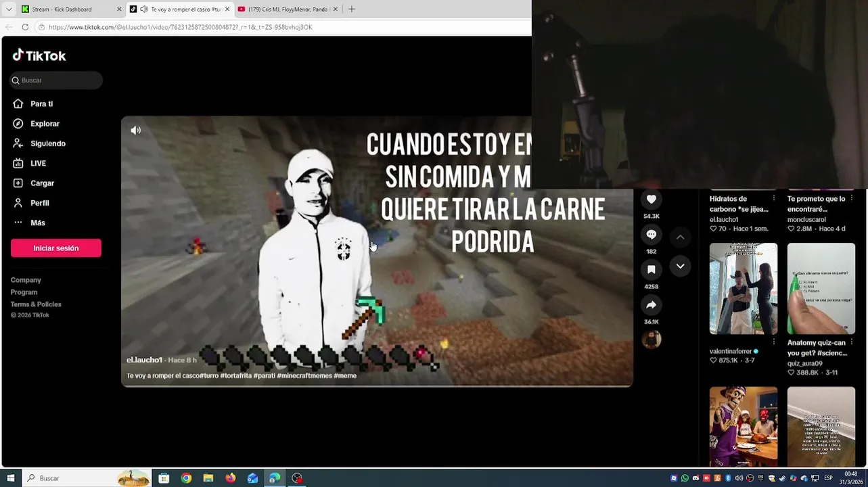The image size is (868, 487).
Task: Bookmark the video to favorites
Action: (652, 270)
